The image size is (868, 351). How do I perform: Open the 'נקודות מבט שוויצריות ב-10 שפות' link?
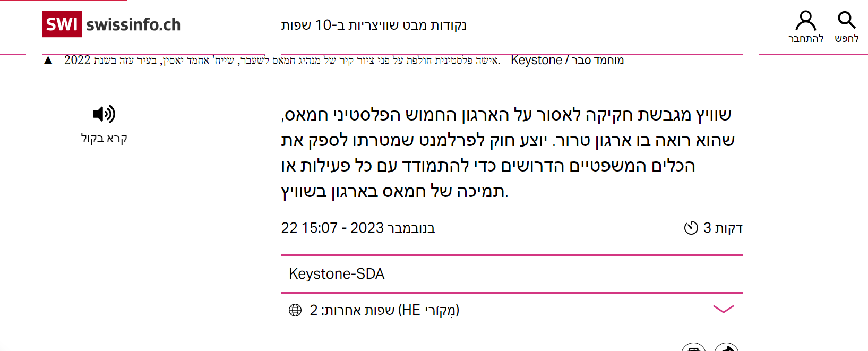pyautogui.click(x=373, y=25)
